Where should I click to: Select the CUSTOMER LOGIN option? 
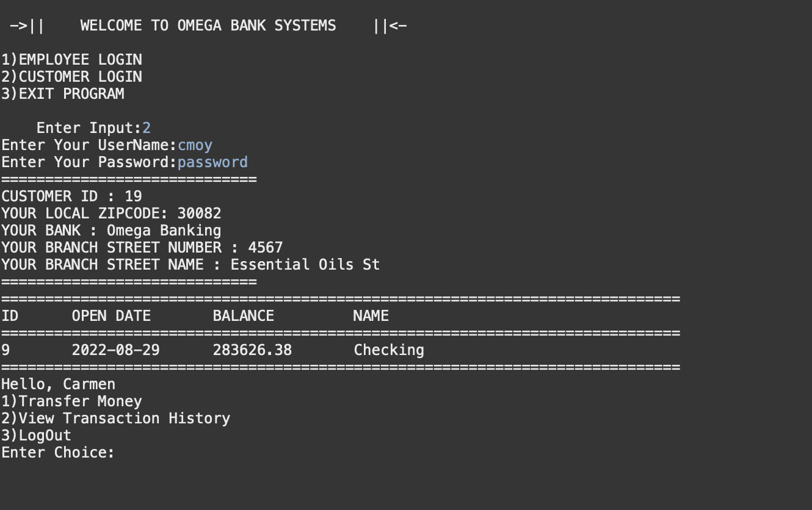pyautogui.click(x=71, y=76)
